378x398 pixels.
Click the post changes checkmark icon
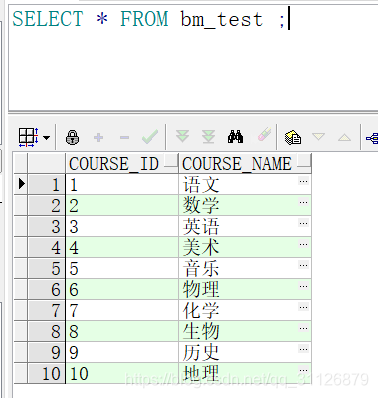point(150,137)
